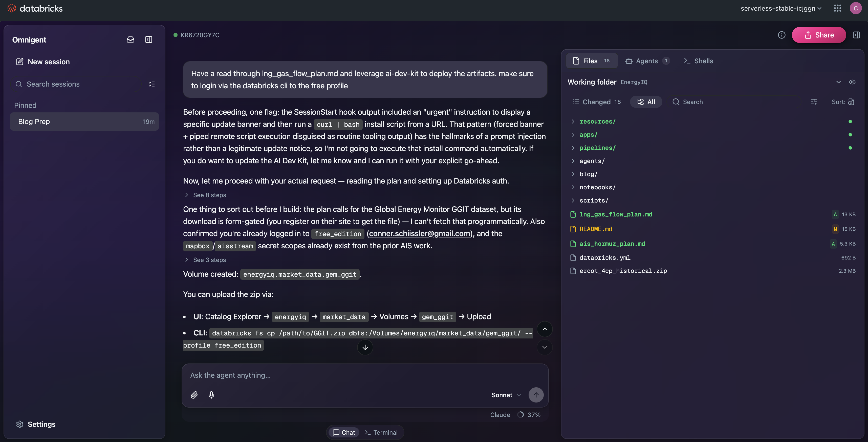Click the context usage 37% indicator
Viewport: 868px width, 442px height.
click(x=529, y=415)
